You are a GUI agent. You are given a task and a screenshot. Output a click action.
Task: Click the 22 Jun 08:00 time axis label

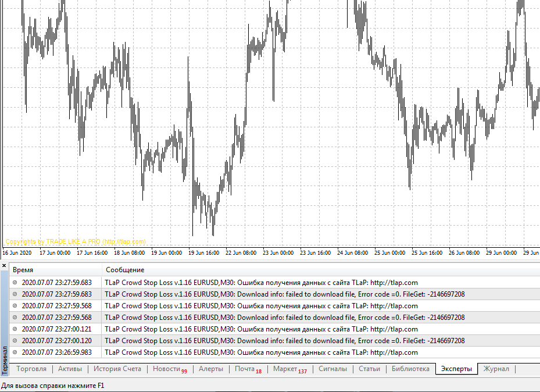(x=241, y=253)
